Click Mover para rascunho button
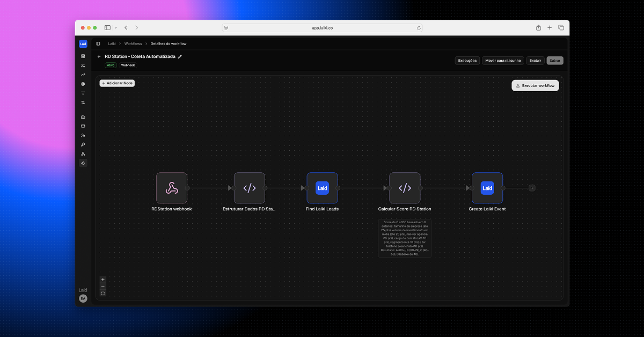The height and width of the screenshot is (337, 644). [503, 61]
